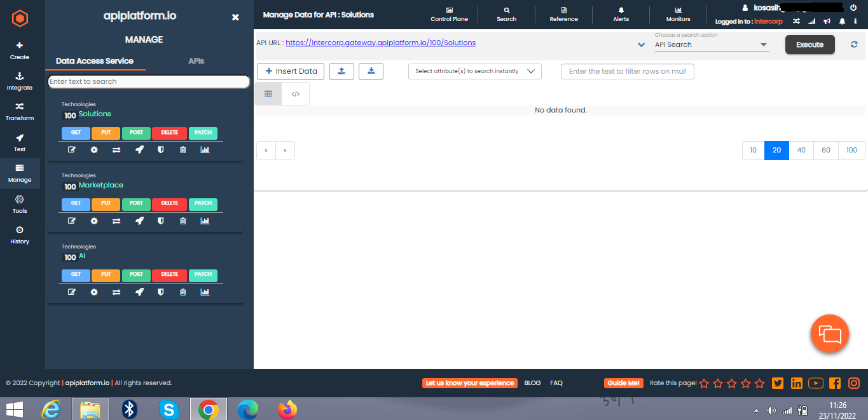Open the YouTube social icon

816,383
